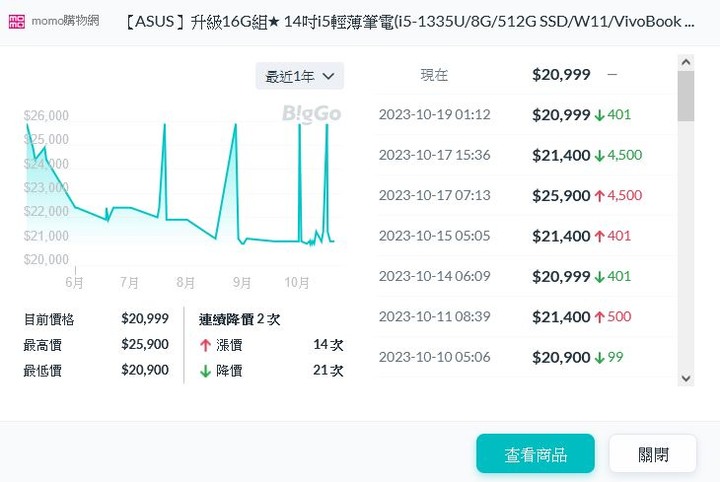The image size is (720, 482).
Task: Click the 最低價 $20,900 value
Action: (x=145, y=370)
